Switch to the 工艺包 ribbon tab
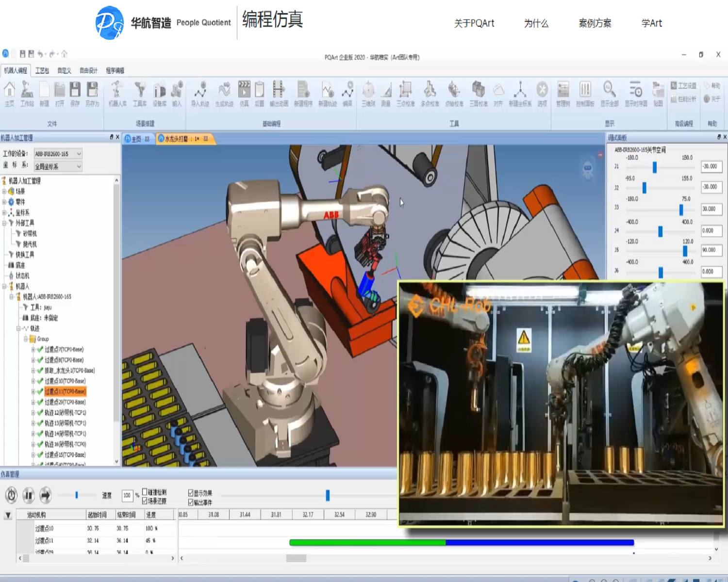 click(x=42, y=71)
